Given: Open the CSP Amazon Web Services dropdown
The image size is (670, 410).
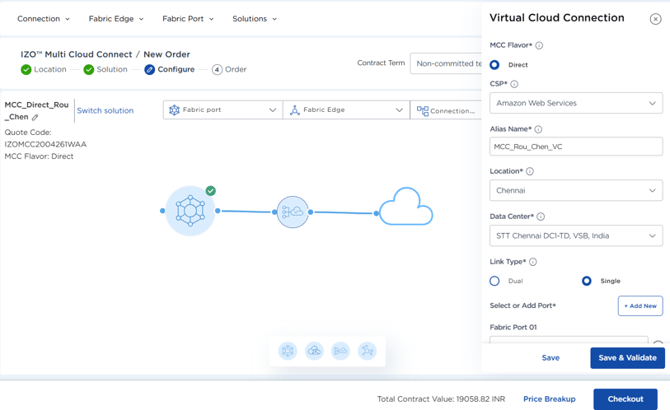Looking at the screenshot, I should 576,103.
